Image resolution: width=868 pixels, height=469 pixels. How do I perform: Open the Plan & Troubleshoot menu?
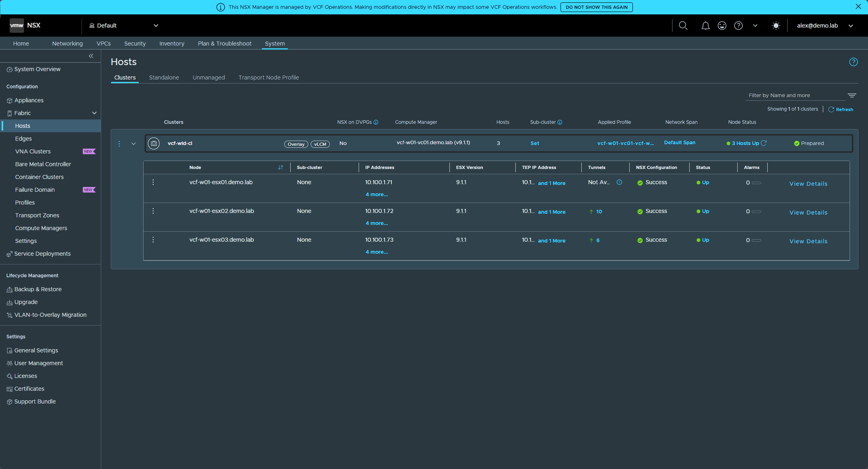[x=225, y=44]
